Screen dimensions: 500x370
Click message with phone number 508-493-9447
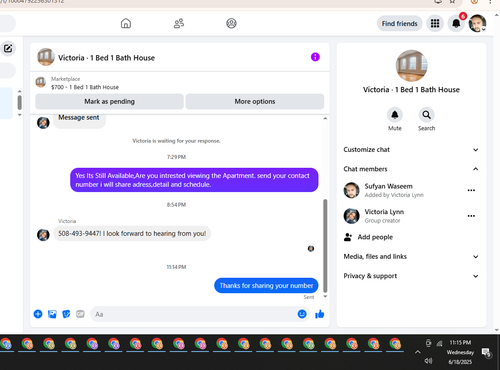click(x=132, y=234)
